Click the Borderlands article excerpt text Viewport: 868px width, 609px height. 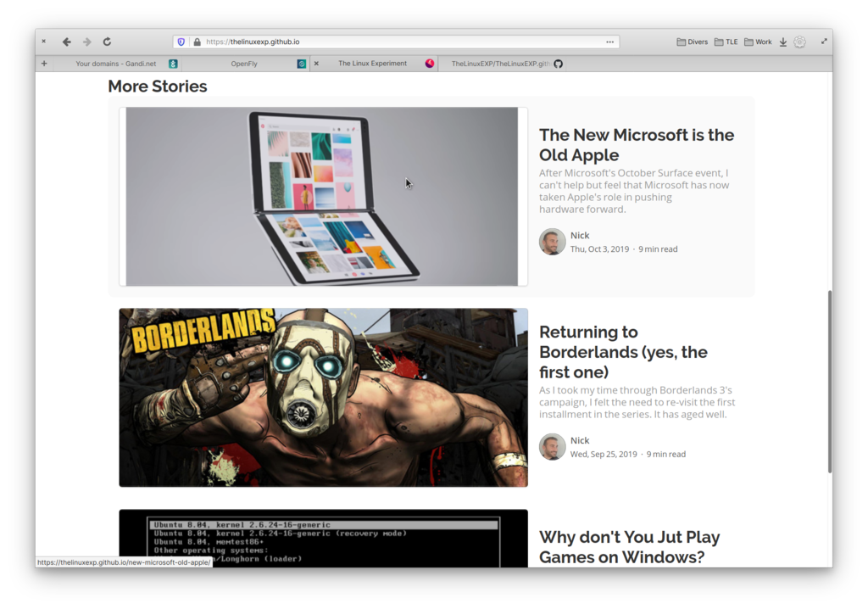[x=637, y=402]
